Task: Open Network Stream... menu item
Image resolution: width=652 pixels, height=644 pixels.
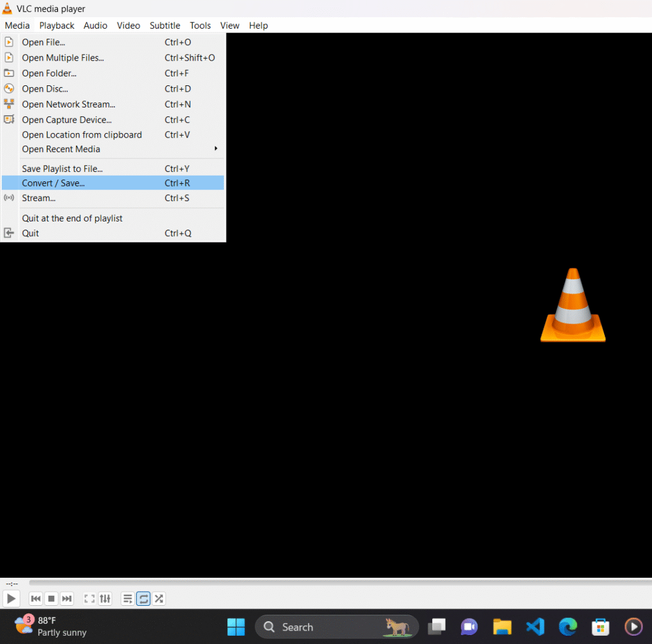Action: (113, 104)
